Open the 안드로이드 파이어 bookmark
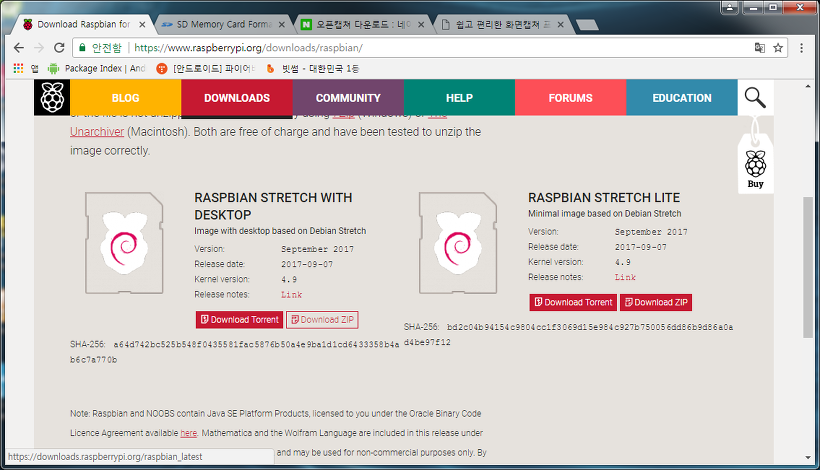The image size is (820, 470). pyautogui.click(x=206, y=68)
